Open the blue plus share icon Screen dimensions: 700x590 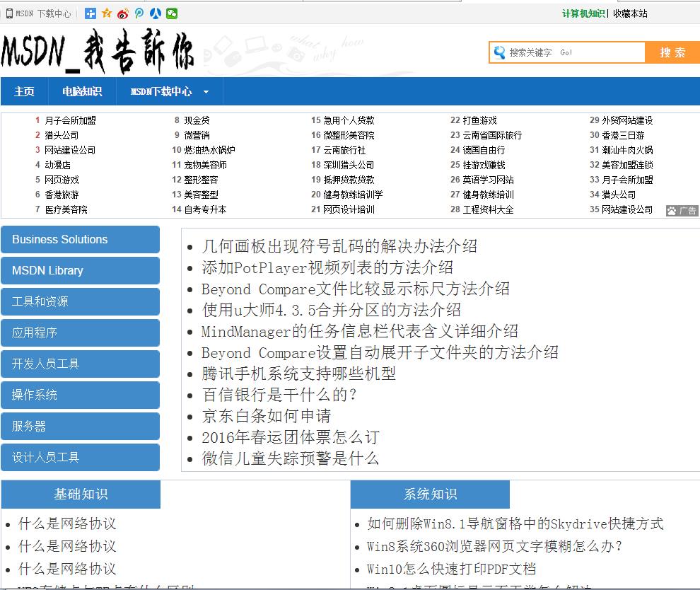click(x=91, y=14)
